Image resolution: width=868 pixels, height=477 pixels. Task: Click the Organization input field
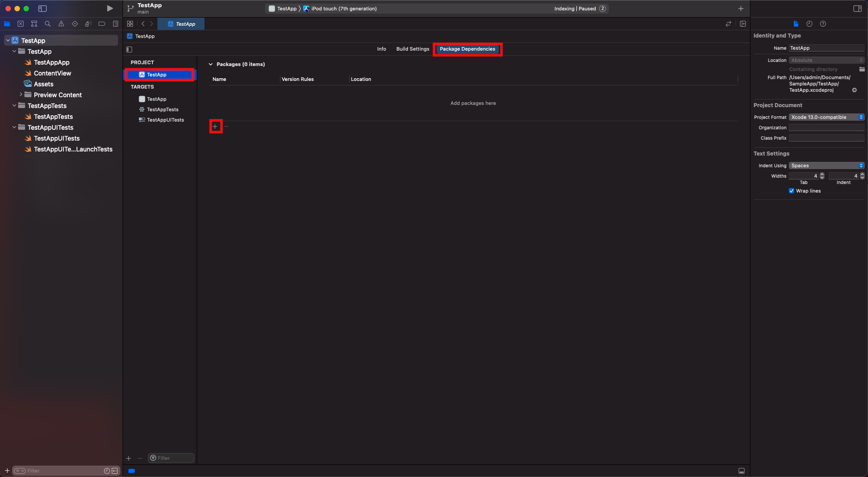[x=827, y=128]
